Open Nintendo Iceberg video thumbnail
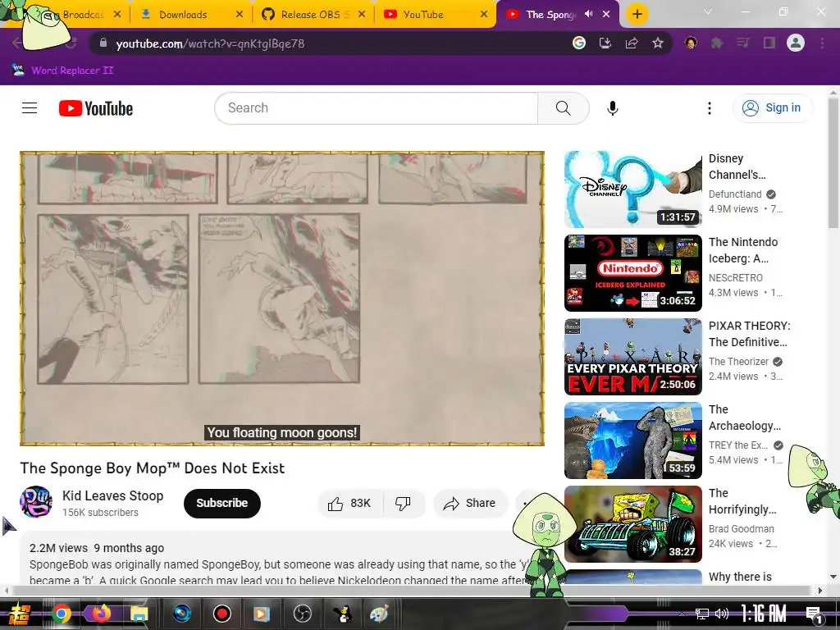 point(632,273)
